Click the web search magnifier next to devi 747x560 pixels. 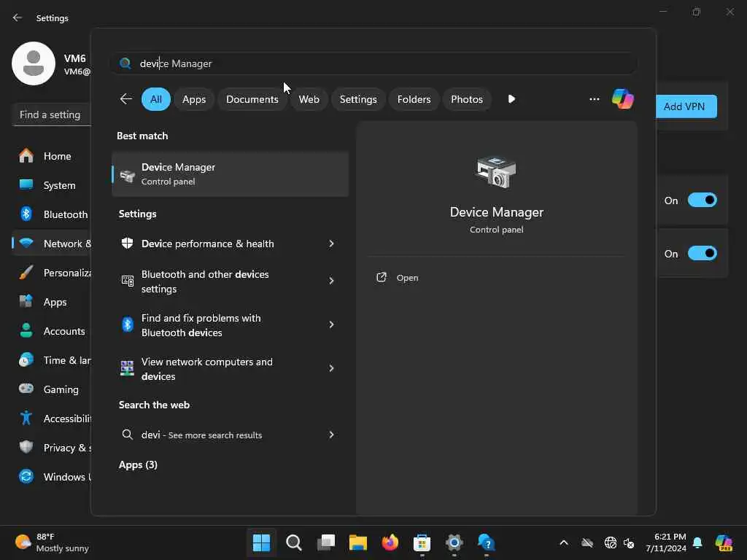point(127,435)
